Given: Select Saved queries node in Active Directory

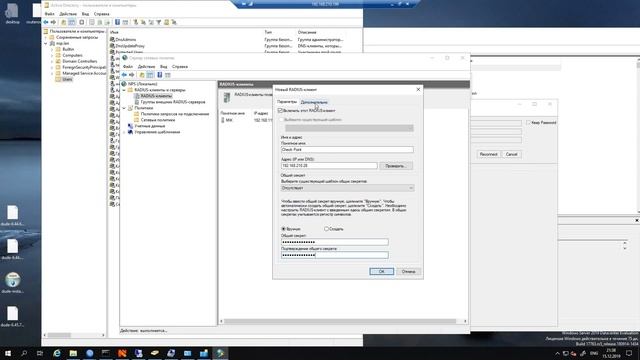Looking at the screenshot, I should (x=77, y=37).
